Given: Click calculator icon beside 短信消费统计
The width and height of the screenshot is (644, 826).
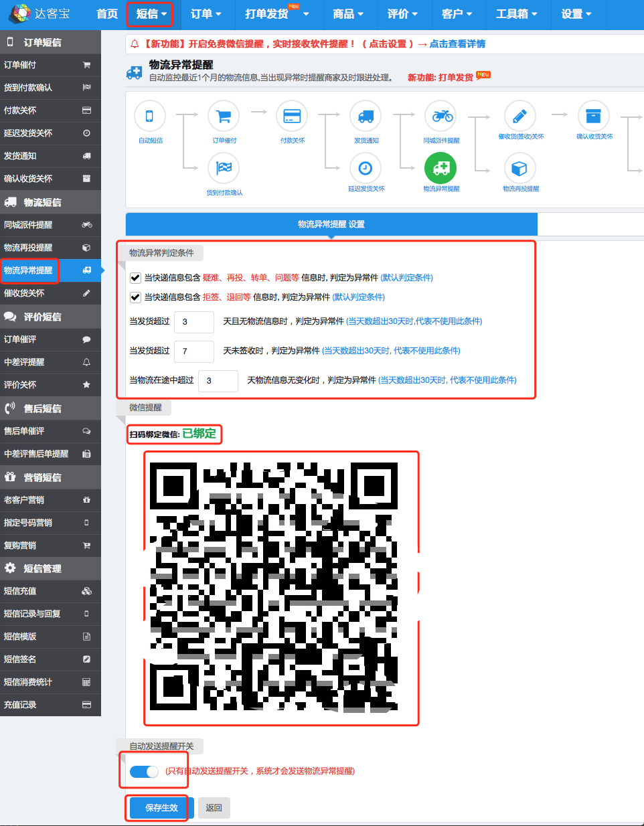Looking at the screenshot, I should click(x=86, y=682).
